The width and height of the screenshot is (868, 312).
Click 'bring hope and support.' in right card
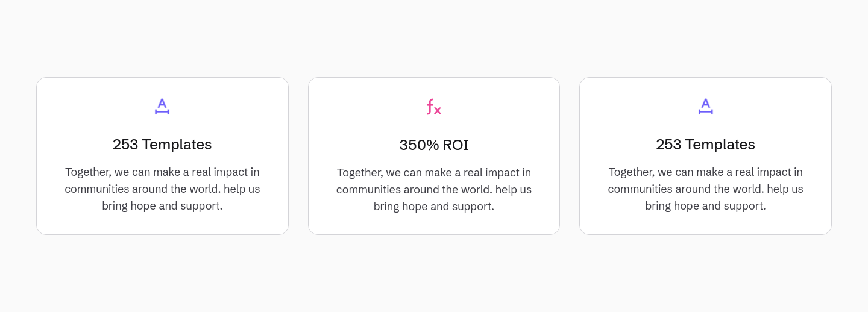point(705,206)
